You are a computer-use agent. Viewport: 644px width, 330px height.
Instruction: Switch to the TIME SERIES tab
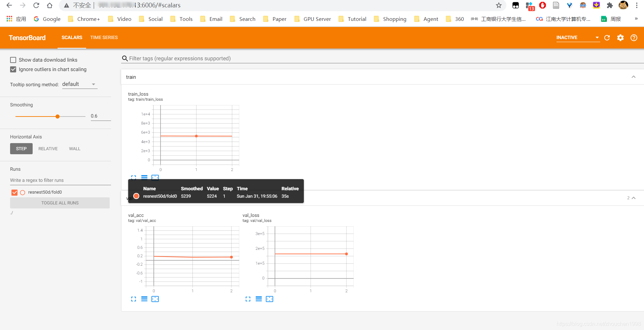(104, 37)
